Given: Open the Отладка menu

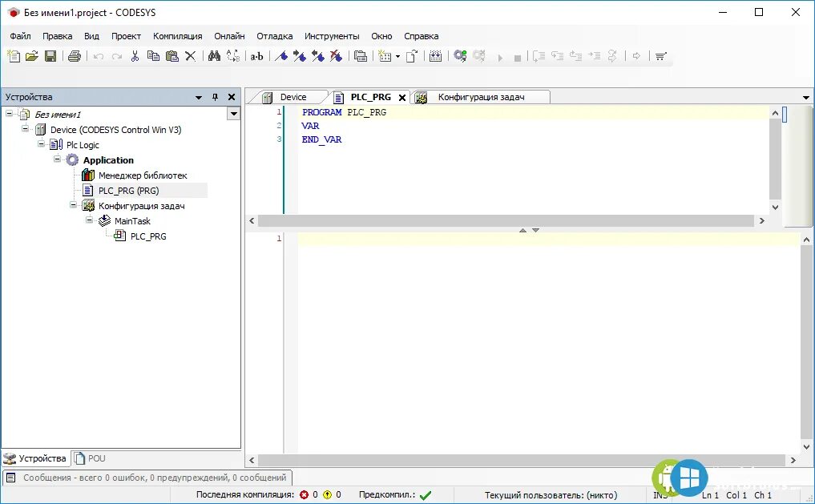Looking at the screenshot, I should [x=274, y=36].
